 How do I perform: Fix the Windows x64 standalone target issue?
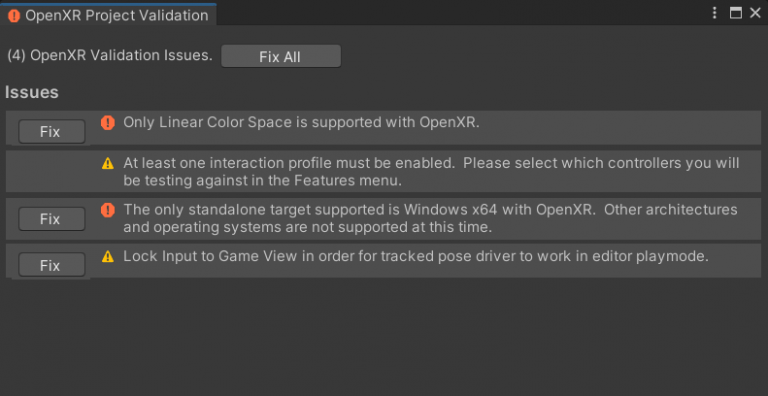[51, 219]
